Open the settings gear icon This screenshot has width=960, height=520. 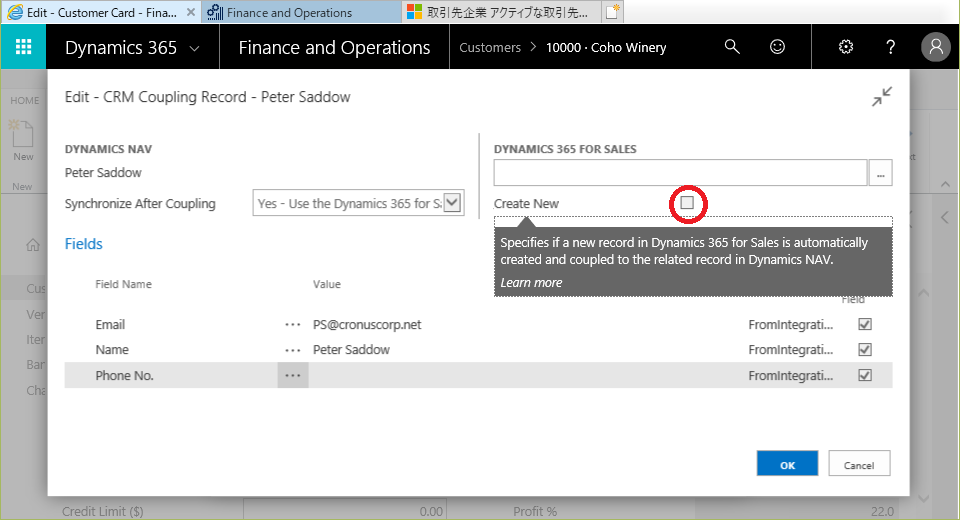pos(846,47)
